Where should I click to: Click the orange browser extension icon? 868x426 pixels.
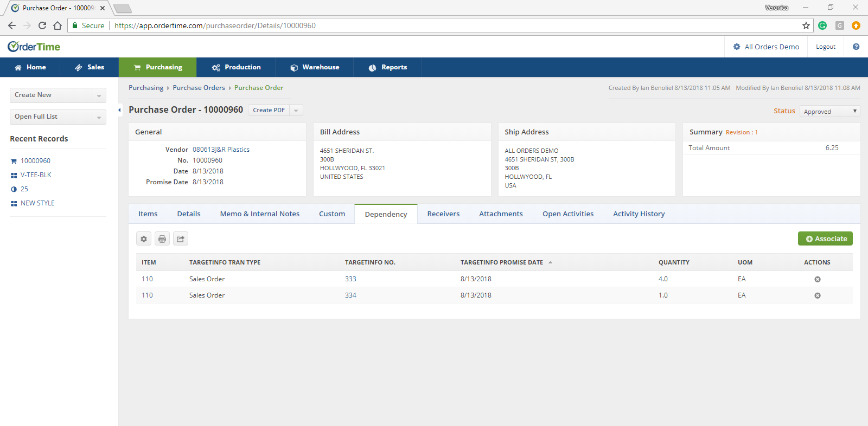(856, 25)
